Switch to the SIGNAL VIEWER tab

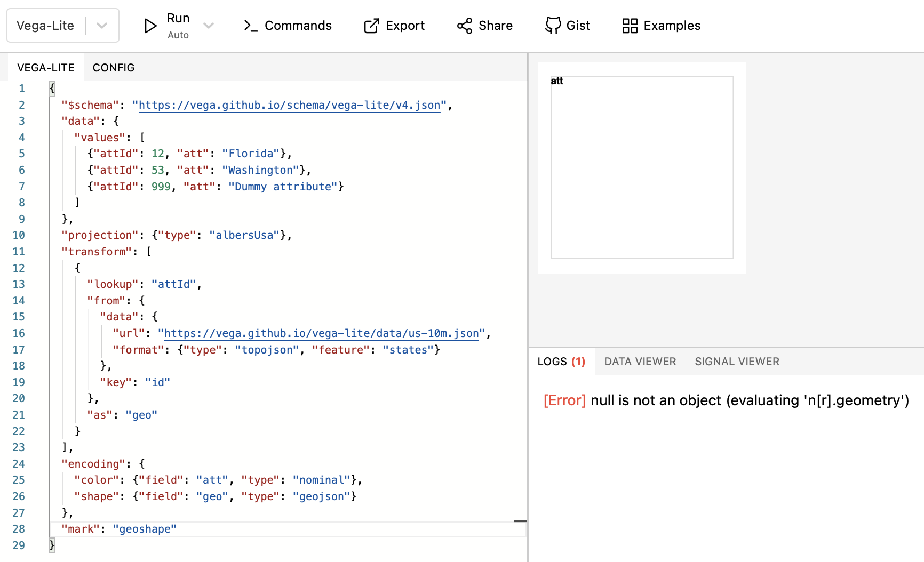(737, 361)
